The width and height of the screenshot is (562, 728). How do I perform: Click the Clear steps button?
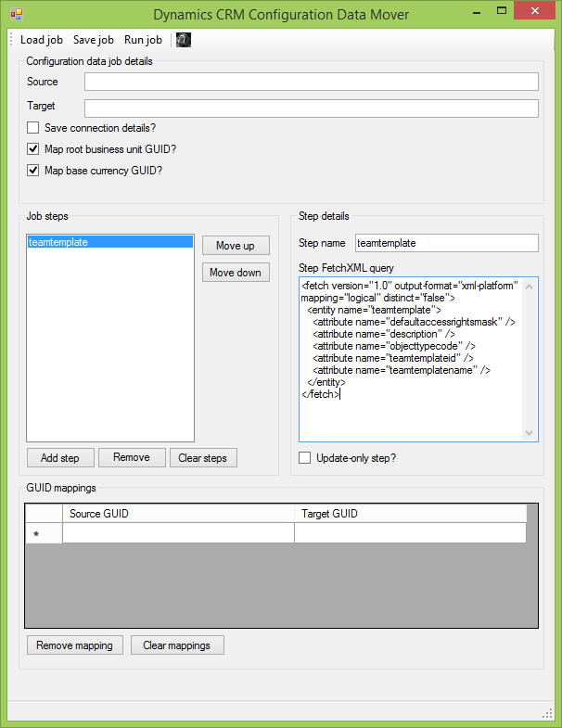203,458
